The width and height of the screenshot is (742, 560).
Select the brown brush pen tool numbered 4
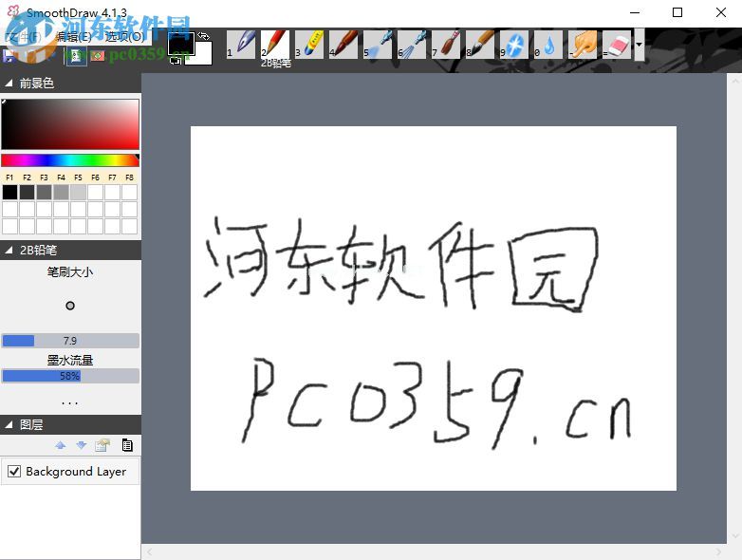tap(343, 45)
